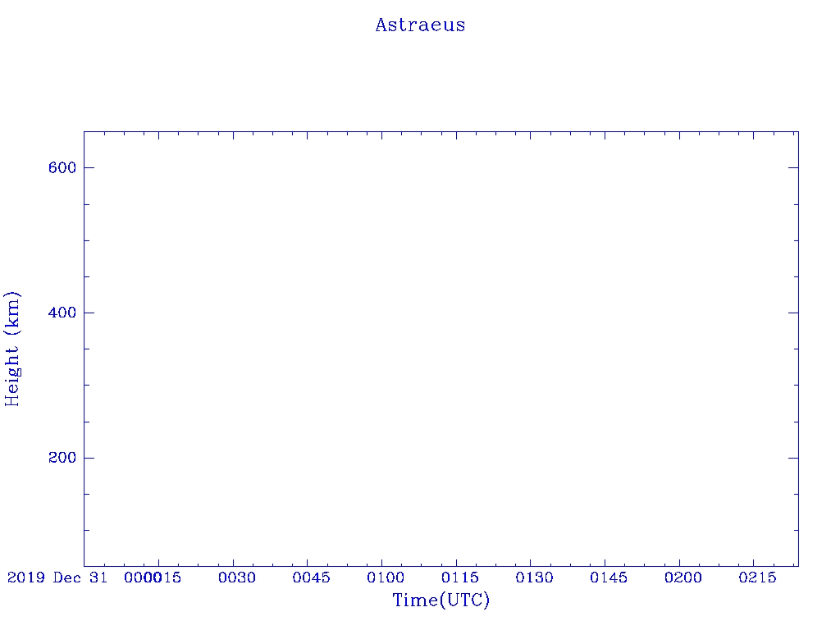Click the Astraeus plot title
840x630 pixels.
tap(421, 25)
